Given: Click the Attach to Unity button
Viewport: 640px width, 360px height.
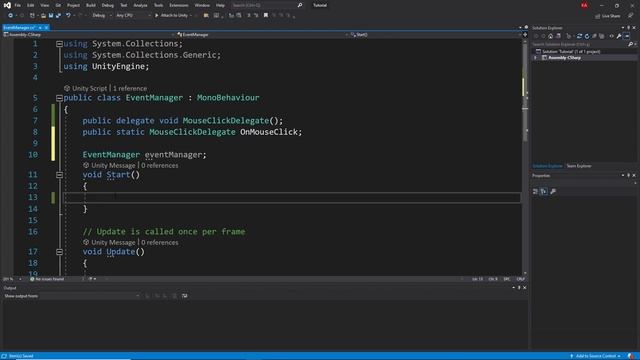Looking at the screenshot, I should click(171, 16).
